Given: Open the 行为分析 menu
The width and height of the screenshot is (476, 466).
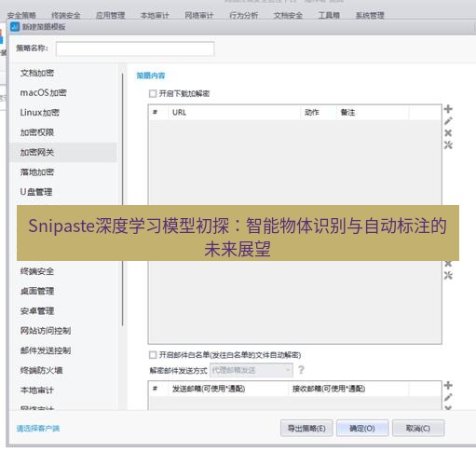Looking at the screenshot, I should point(243,15).
